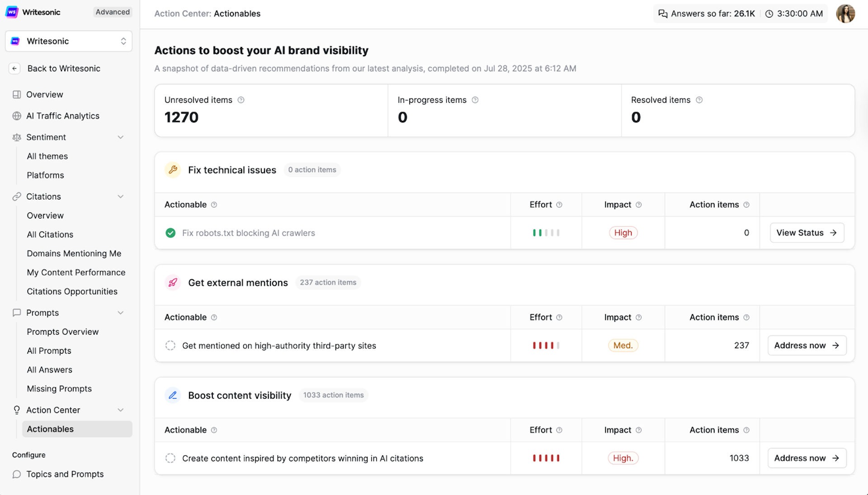Open Domains Mentioning Me

click(x=74, y=253)
